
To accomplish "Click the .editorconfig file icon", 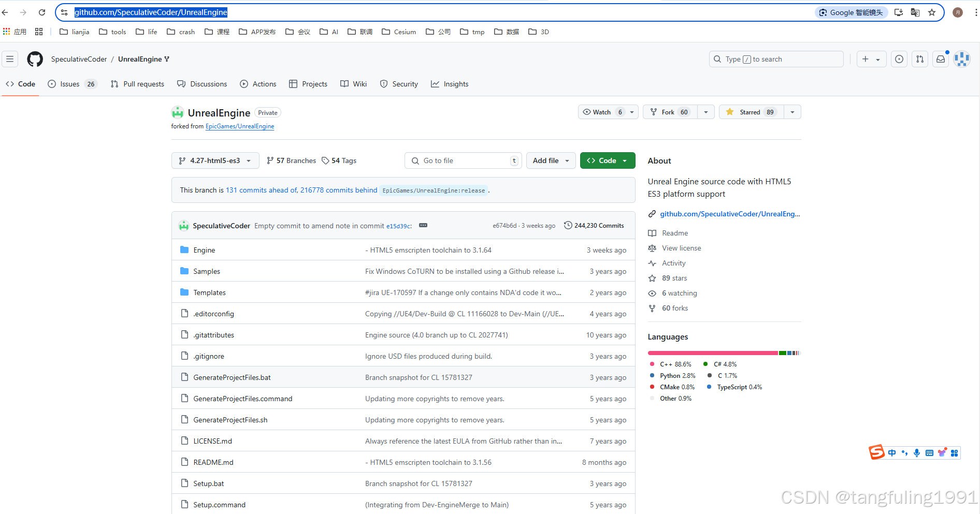I will (x=184, y=313).
